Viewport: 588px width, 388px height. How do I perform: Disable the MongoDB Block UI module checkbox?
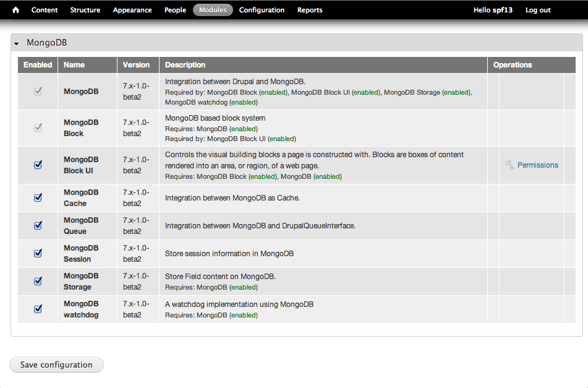(x=38, y=165)
